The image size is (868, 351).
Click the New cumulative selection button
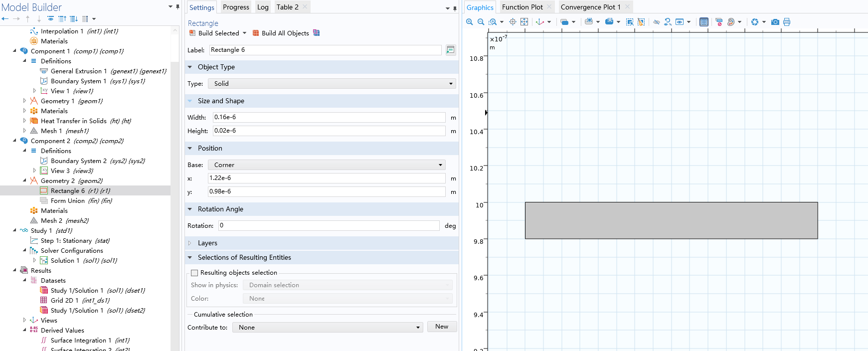[x=442, y=327]
